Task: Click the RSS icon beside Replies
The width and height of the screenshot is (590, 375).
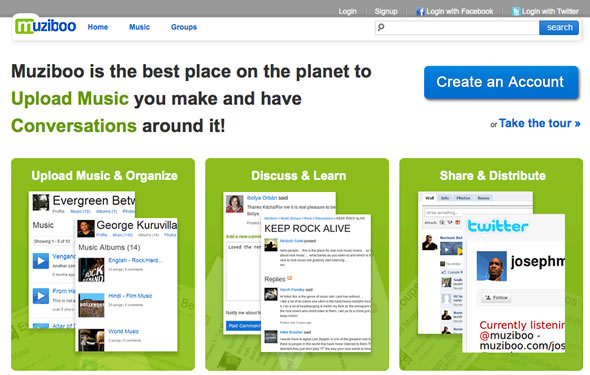Action: point(290,278)
